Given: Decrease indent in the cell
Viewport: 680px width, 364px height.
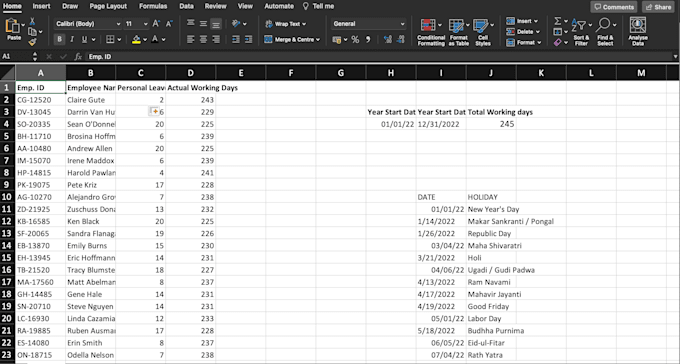Looking at the screenshot, I should click(235, 39).
